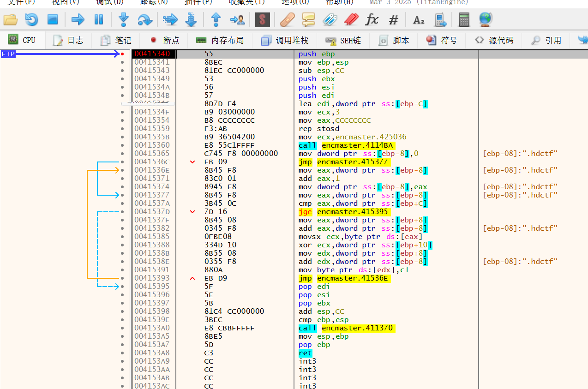This screenshot has width=588, height=389.
Task: Toggle breakpoint dot at address 00415360
Action: pyautogui.click(x=122, y=145)
